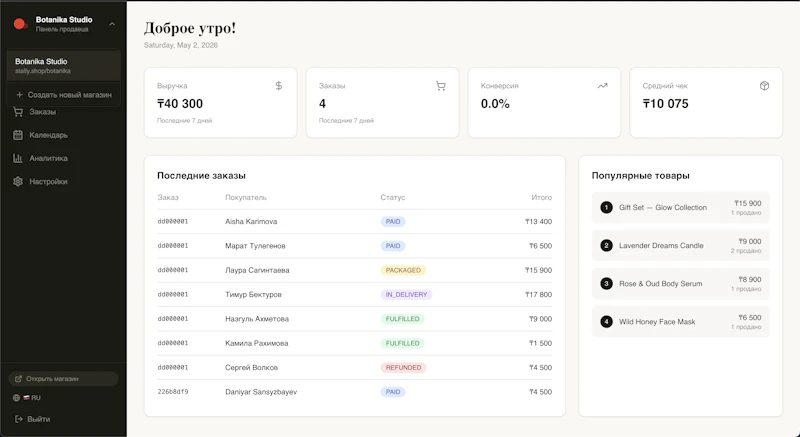Click the dollar icon on Выручка card
The image size is (800, 437).
tap(279, 86)
